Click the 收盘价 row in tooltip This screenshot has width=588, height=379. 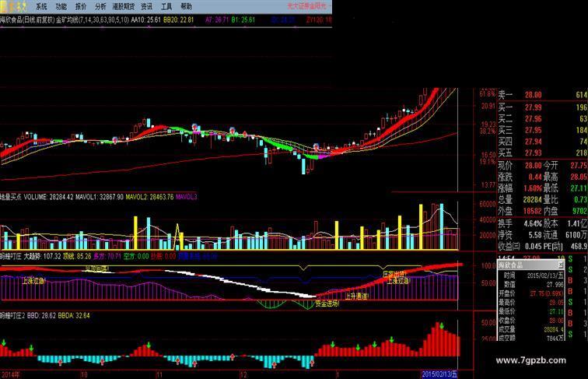pyautogui.click(x=530, y=321)
